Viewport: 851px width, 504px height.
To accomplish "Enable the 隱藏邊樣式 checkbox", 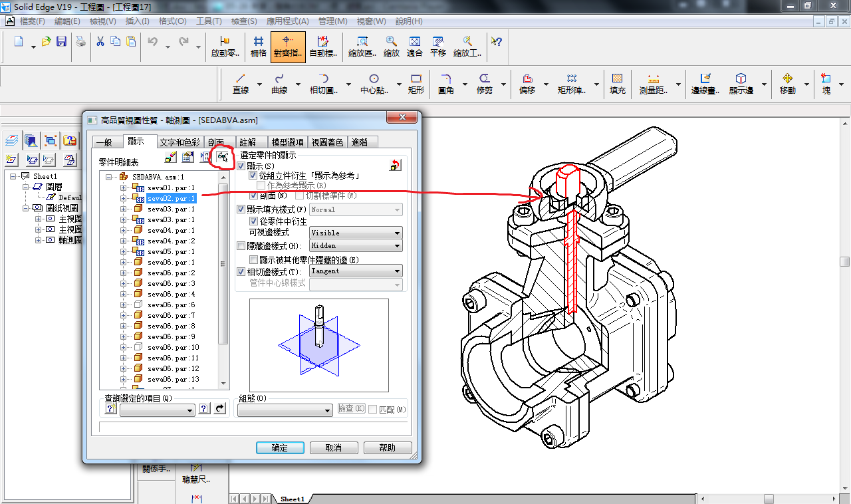I will point(241,246).
